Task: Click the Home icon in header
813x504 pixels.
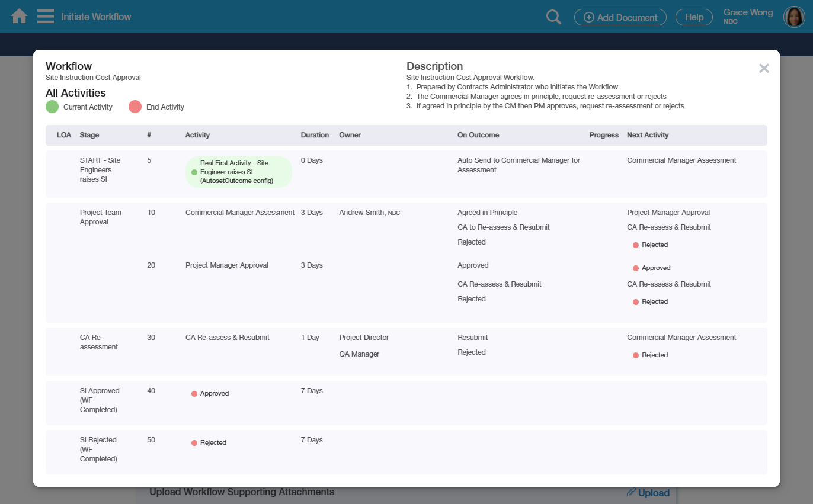Action: pyautogui.click(x=20, y=16)
